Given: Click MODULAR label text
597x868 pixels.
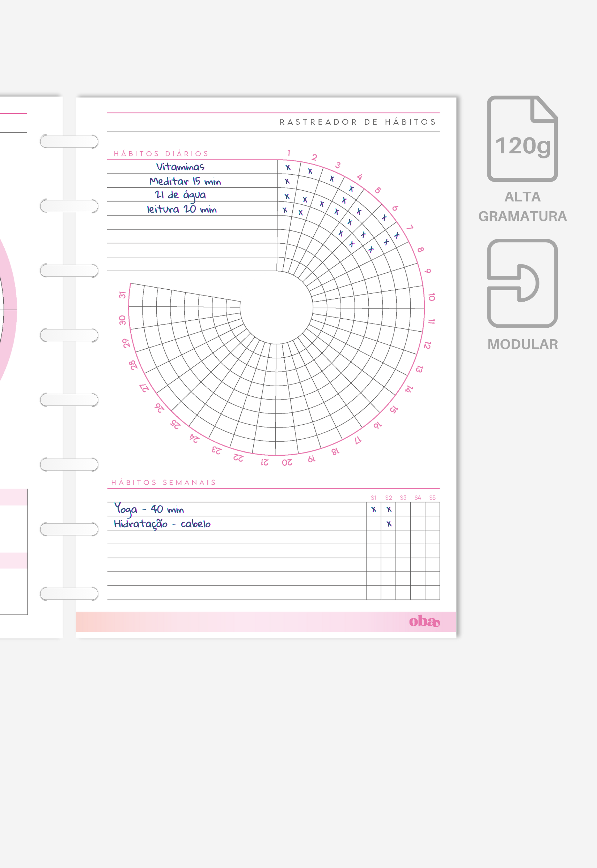Looking at the screenshot, I should 522,344.
